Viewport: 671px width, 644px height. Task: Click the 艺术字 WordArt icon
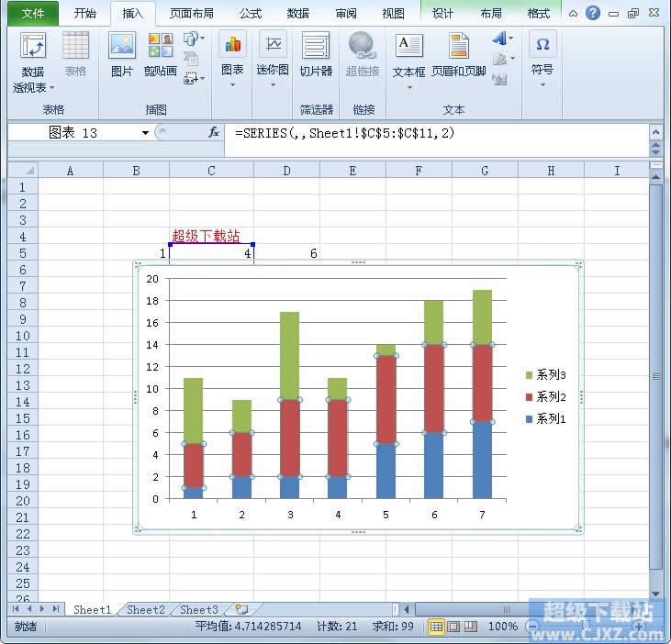pyautogui.click(x=500, y=39)
